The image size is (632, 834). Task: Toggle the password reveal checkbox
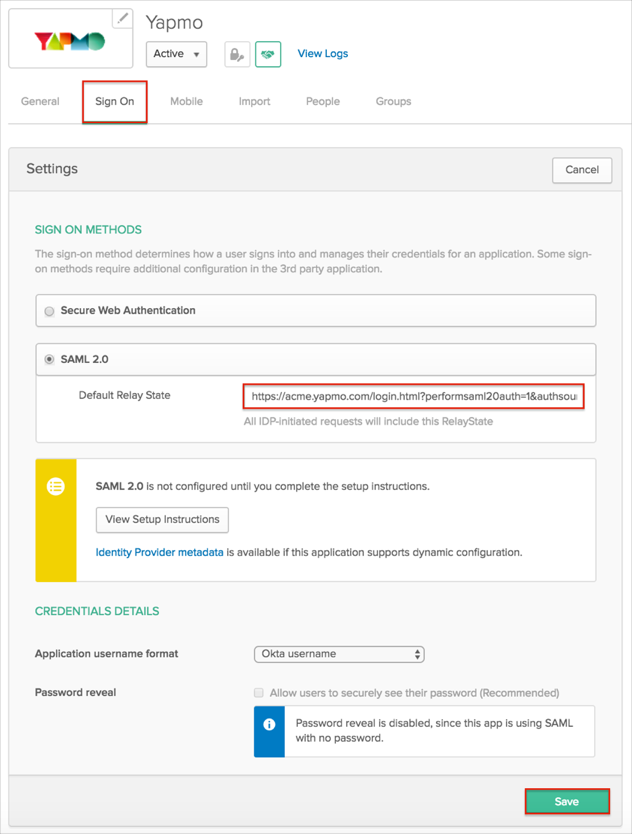point(259,692)
